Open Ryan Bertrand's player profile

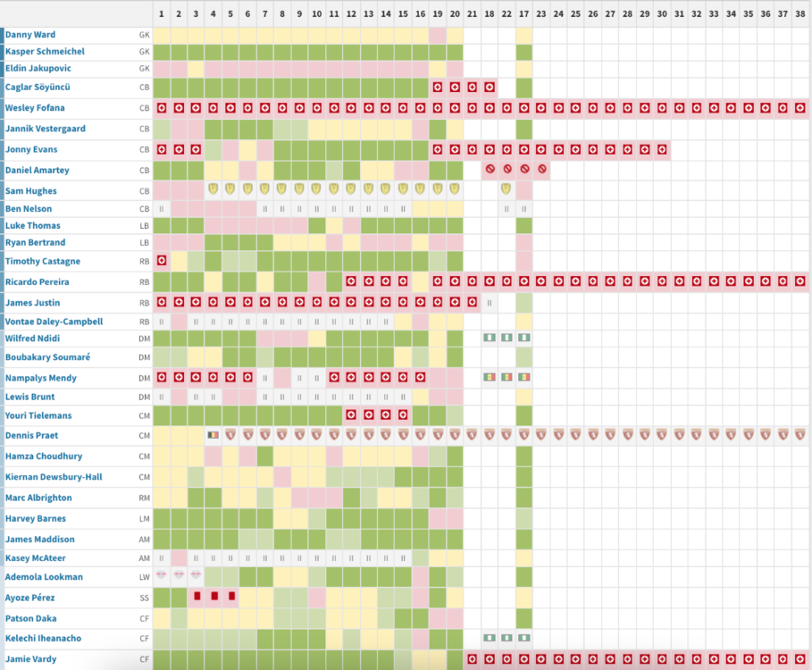(x=35, y=242)
